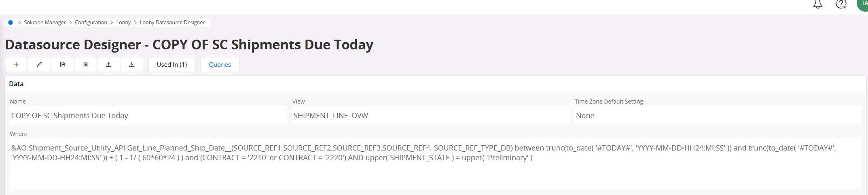868x195 pixels.
Task: Open the Queries button
Action: [x=220, y=64]
